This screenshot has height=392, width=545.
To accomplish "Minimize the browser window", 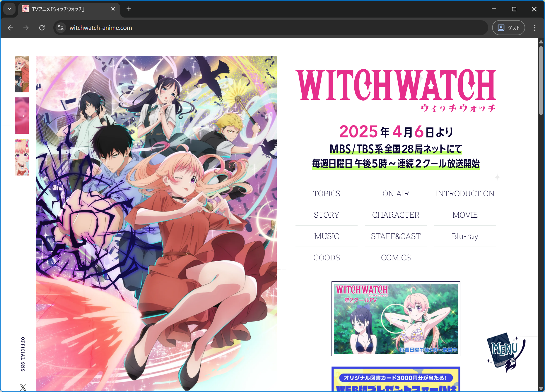I will [494, 9].
